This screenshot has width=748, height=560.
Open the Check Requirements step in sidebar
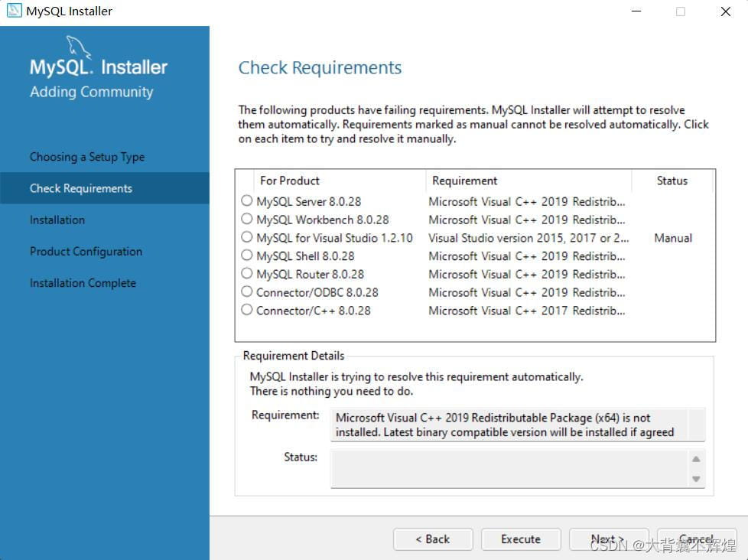[x=81, y=188]
